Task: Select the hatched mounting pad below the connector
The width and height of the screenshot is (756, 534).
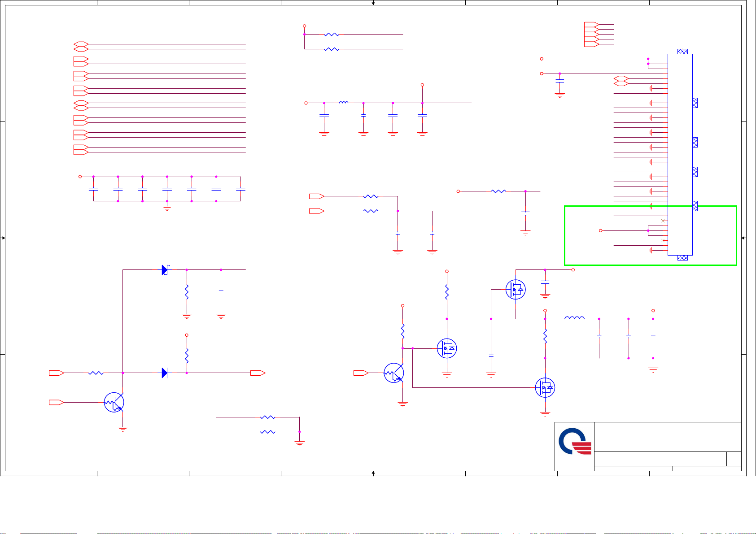Action: [682, 258]
